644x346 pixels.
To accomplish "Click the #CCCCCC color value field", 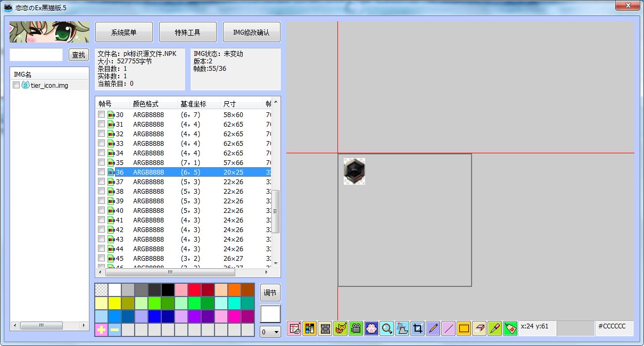I will [615, 328].
